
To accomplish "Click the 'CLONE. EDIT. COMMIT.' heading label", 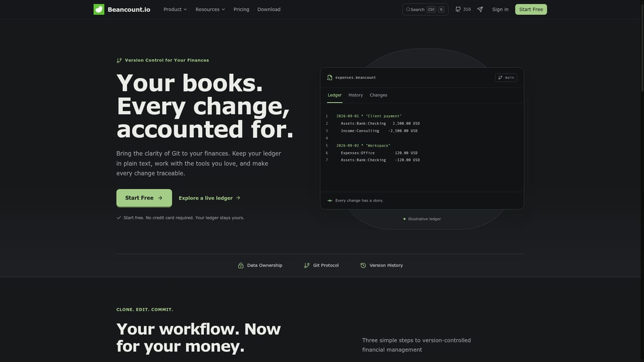I will coord(145,310).
